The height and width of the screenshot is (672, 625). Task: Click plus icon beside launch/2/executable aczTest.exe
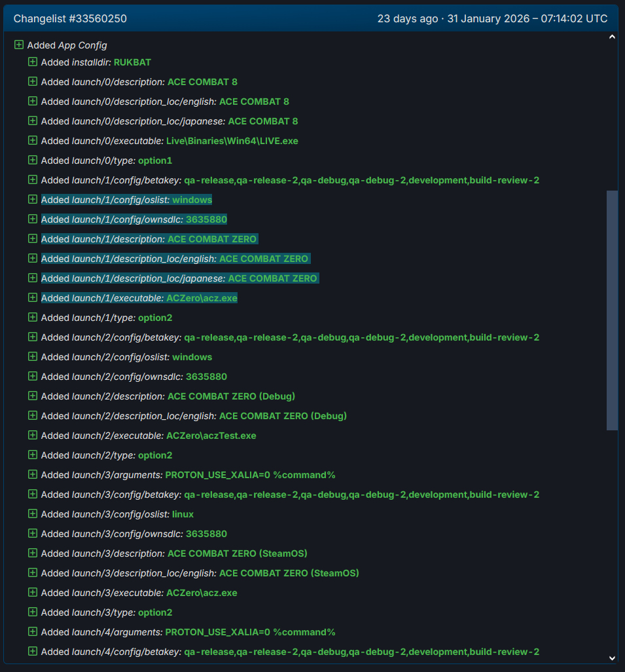pyautogui.click(x=33, y=435)
